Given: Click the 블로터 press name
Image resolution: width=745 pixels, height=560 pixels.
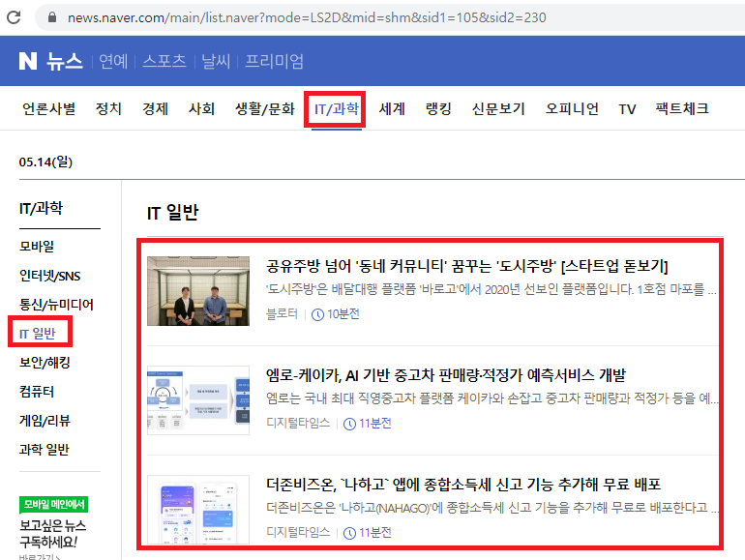Looking at the screenshot, I should point(282,314).
